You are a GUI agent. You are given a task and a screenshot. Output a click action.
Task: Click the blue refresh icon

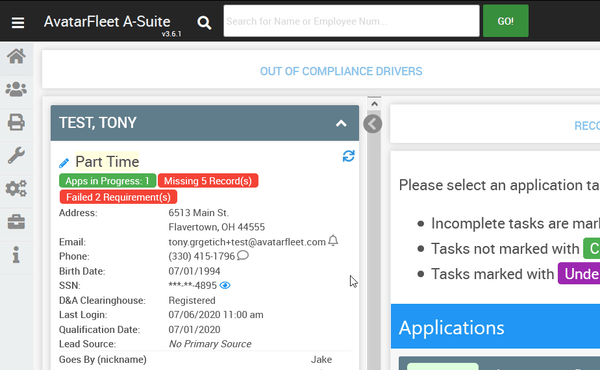(x=348, y=156)
